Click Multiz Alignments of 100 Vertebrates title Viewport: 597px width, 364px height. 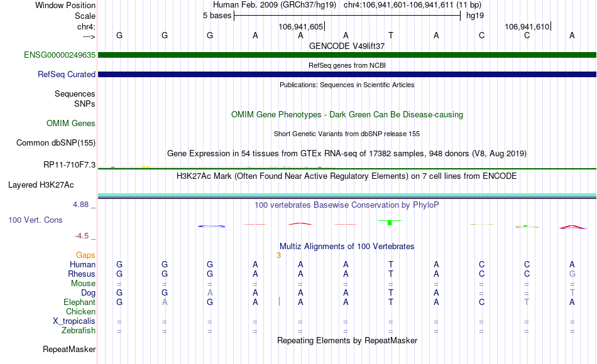click(x=347, y=246)
